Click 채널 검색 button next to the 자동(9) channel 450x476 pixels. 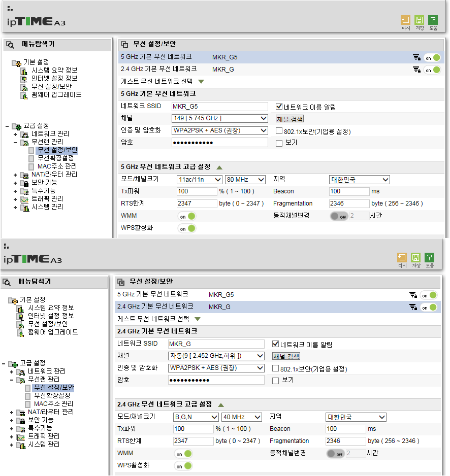(x=286, y=356)
